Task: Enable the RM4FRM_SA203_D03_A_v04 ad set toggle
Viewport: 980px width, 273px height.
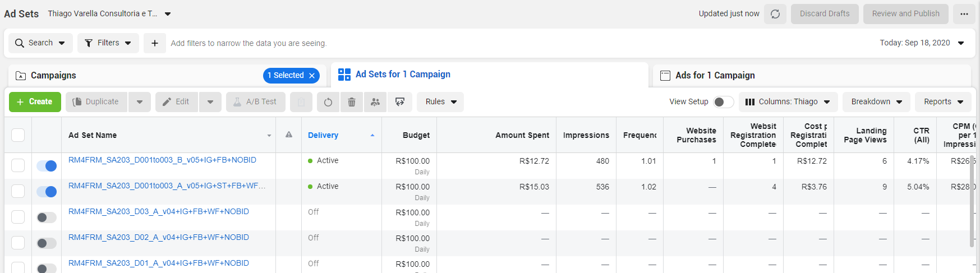Action: coord(47,218)
